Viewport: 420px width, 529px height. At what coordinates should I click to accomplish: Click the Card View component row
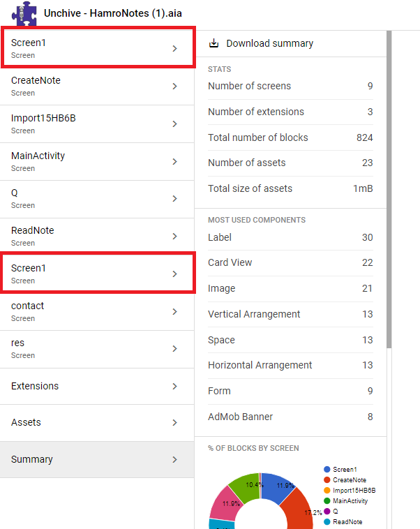coord(290,263)
